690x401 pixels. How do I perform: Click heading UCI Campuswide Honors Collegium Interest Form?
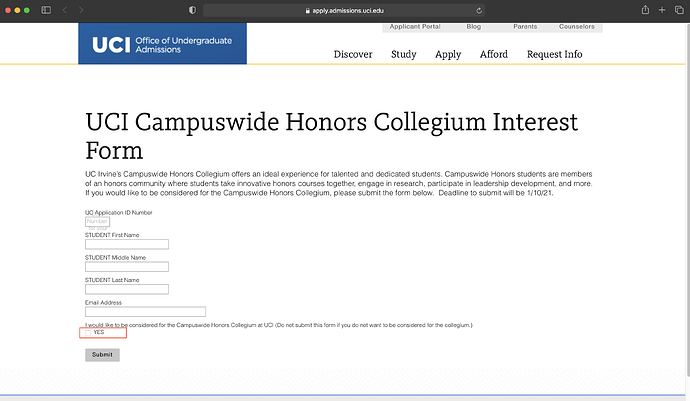click(x=331, y=136)
